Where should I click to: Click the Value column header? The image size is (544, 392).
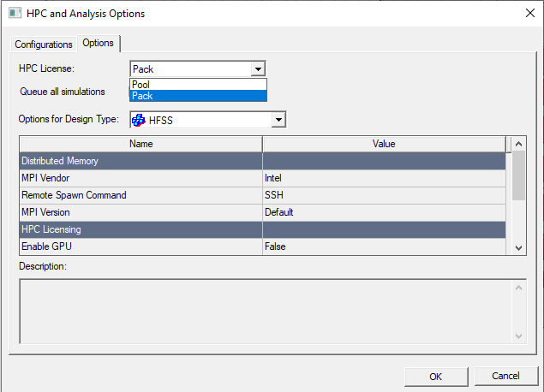point(384,144)
